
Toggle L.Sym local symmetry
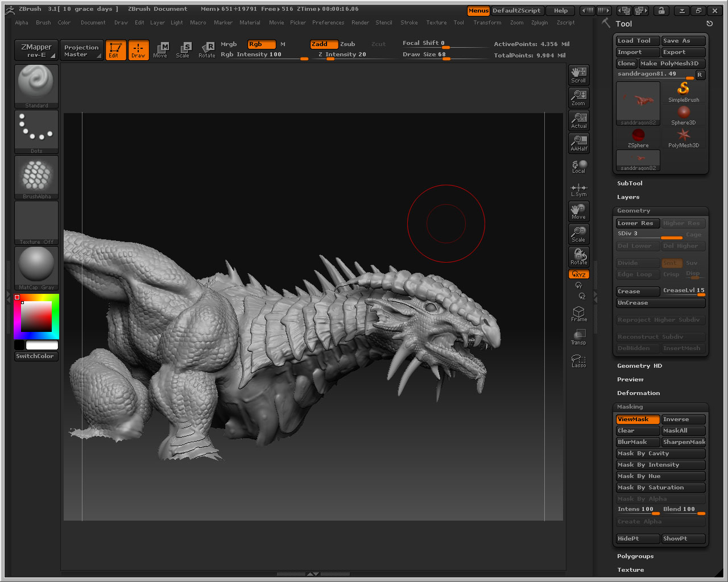578,189
